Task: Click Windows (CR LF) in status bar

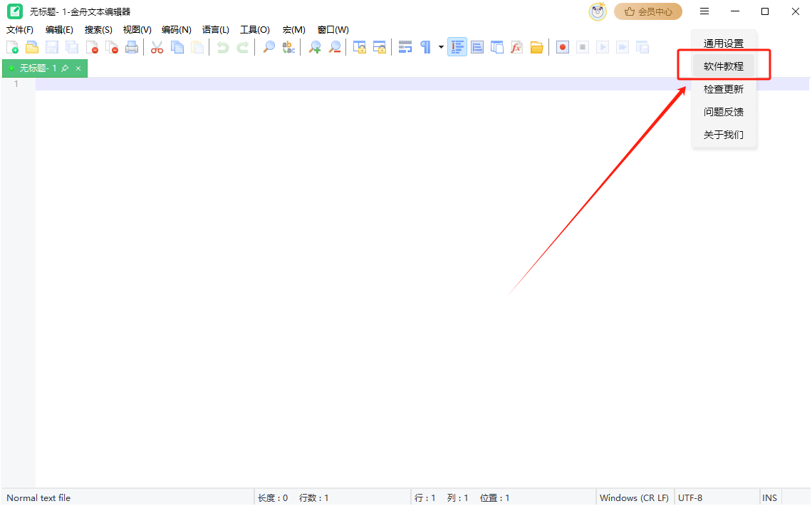Action: coord(635,497)
